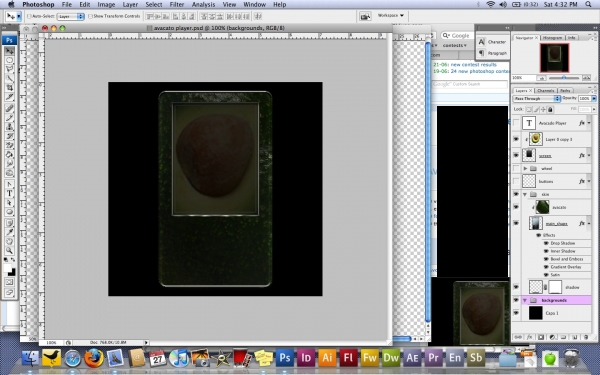This screenshot has height=375, width=600.
Task: Launch Firefox from the Dock
Action: pos(94,358)
